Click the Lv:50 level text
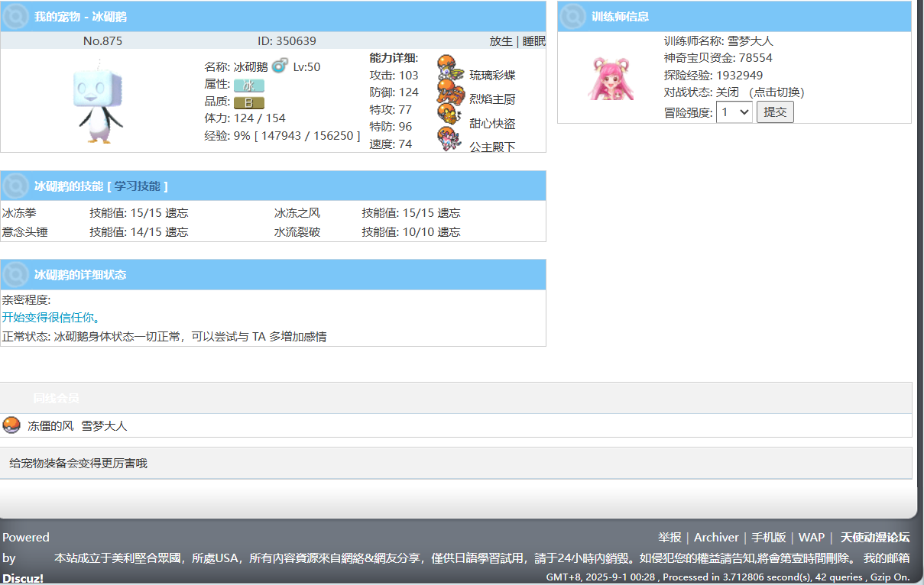 (306, 67)
